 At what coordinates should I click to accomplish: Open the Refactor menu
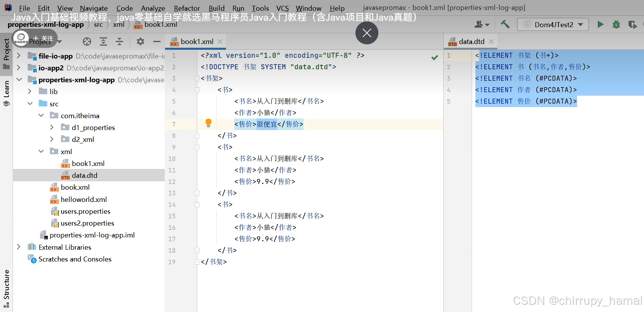pyautogui.click(x=187, y=8)
